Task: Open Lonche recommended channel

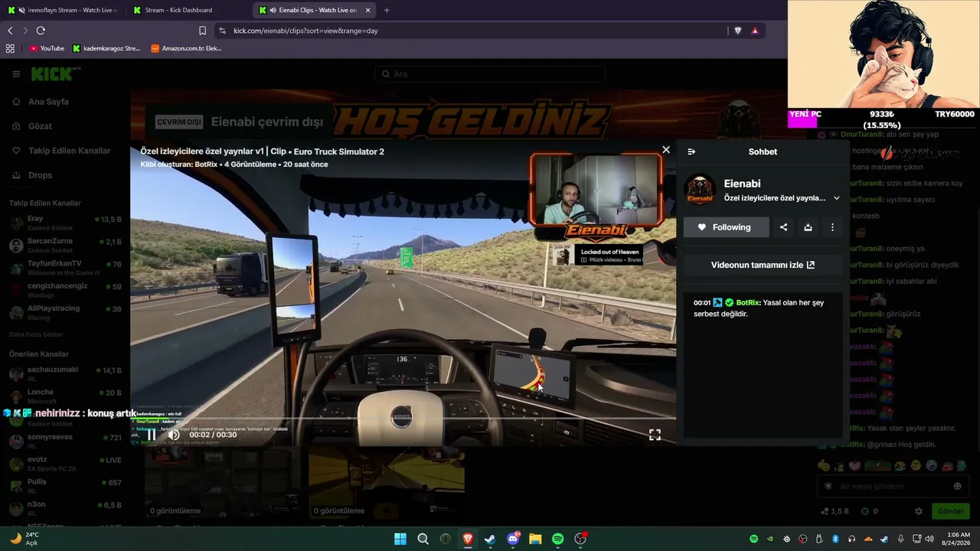Action: (65, 396)
